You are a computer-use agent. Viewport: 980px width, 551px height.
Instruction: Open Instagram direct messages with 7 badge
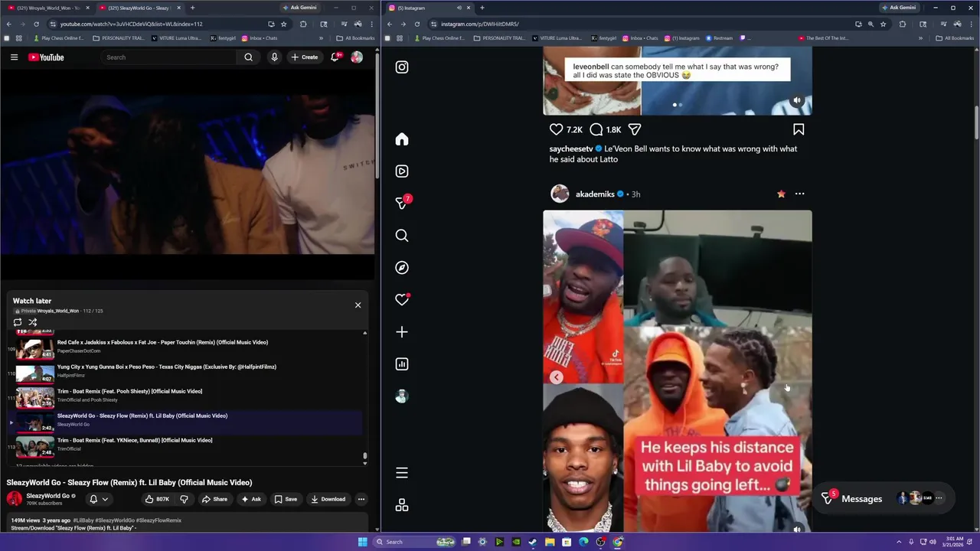402,203
